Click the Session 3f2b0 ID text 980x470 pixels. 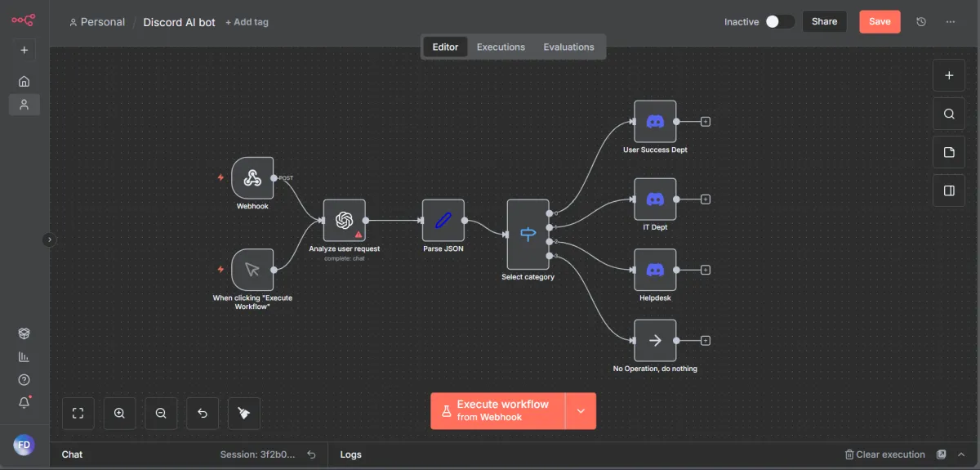pyautogui.click(x=258, y=454)
